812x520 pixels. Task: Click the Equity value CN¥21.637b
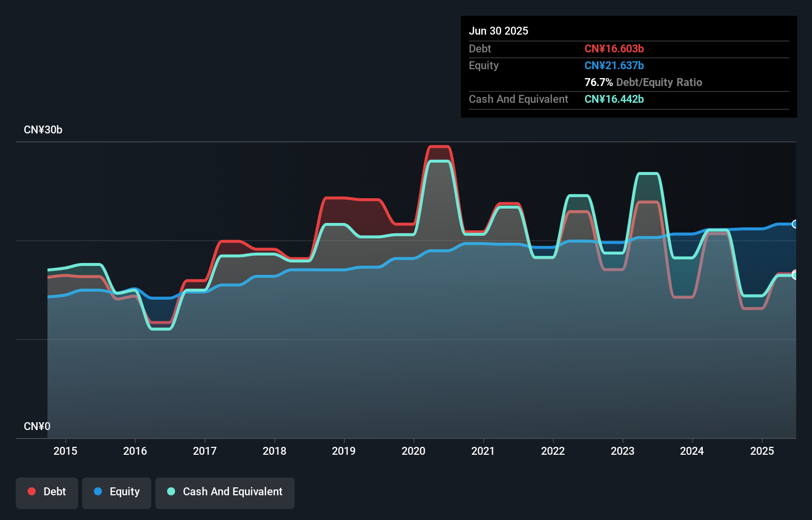pyautogui.click(x=614, y=65)
